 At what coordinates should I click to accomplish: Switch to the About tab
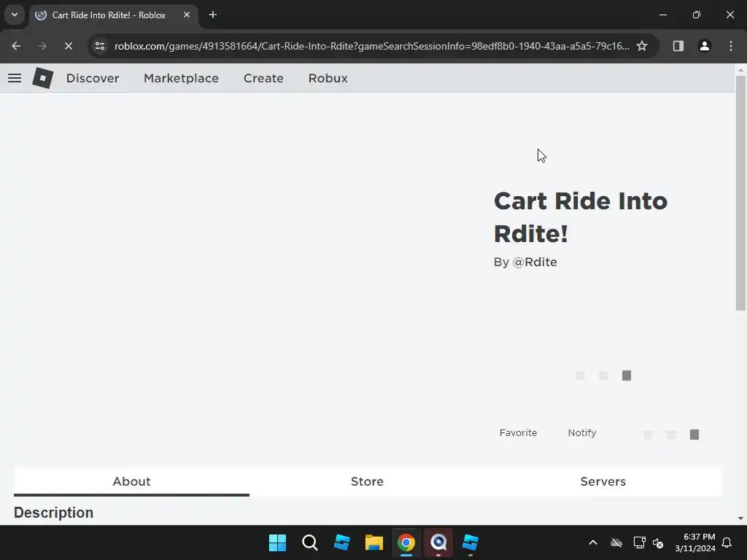point(131,481)
